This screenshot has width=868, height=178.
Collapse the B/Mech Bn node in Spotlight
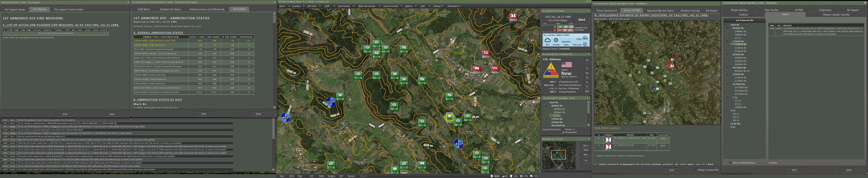pos(547,106)
